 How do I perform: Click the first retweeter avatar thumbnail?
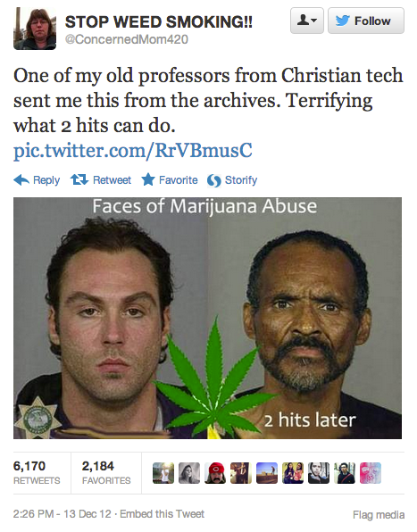(x=163, y=473)
